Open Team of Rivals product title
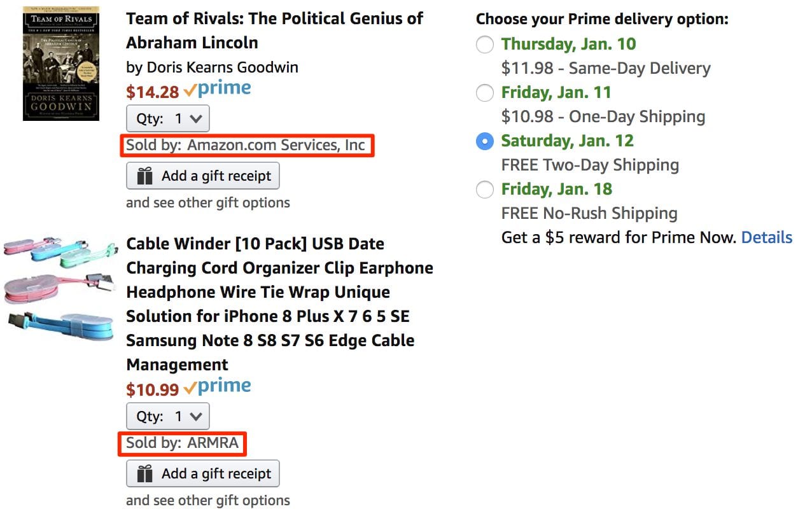 [x=274, y=31]
